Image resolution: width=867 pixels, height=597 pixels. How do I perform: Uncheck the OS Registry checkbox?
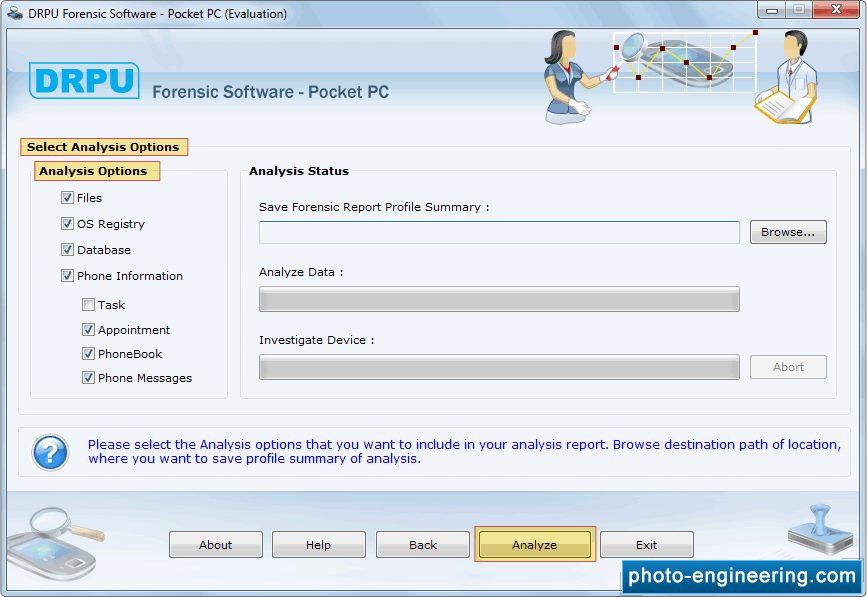pos(67,223)
